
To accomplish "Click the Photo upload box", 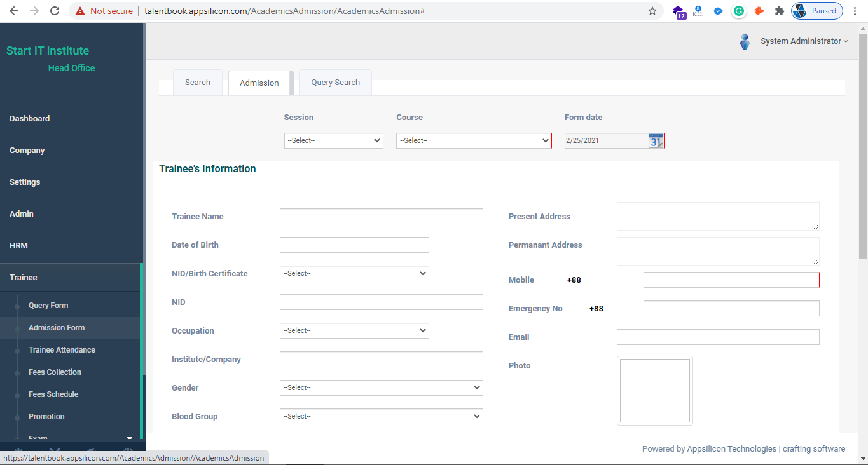I will coord(654,391).
